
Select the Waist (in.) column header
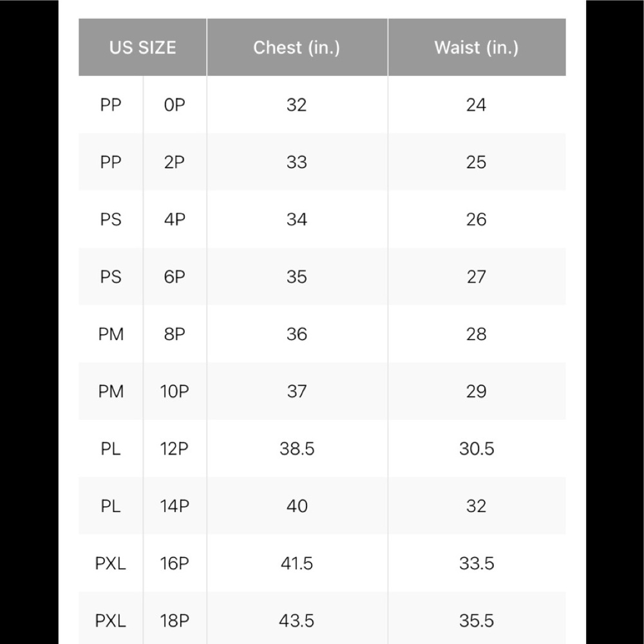click(x=477, y=47)
